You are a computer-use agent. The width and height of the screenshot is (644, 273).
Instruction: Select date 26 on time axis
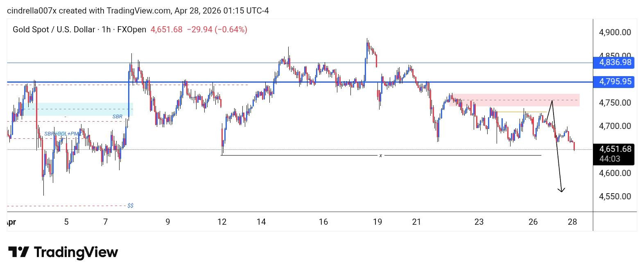point(533,222)
